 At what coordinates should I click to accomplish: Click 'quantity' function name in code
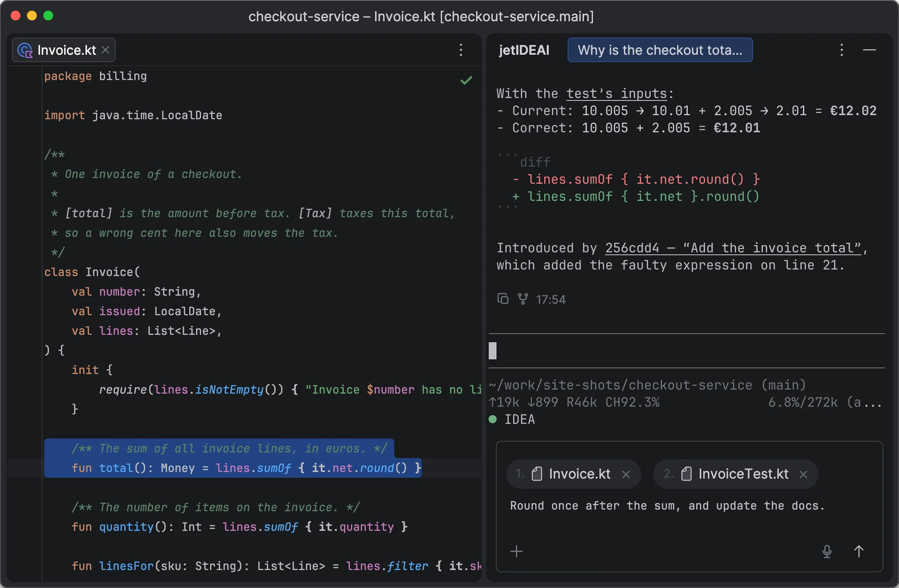tap(127, 527)
